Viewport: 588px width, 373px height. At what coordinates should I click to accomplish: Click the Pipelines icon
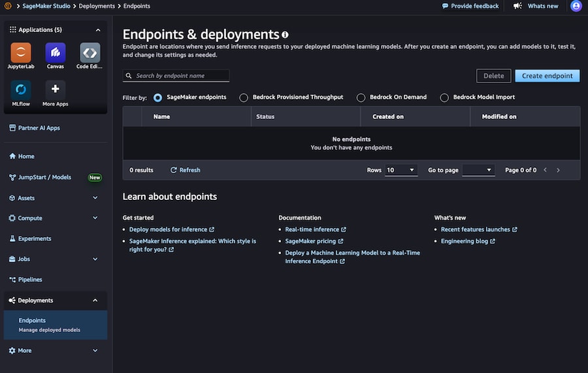(12, 280)
